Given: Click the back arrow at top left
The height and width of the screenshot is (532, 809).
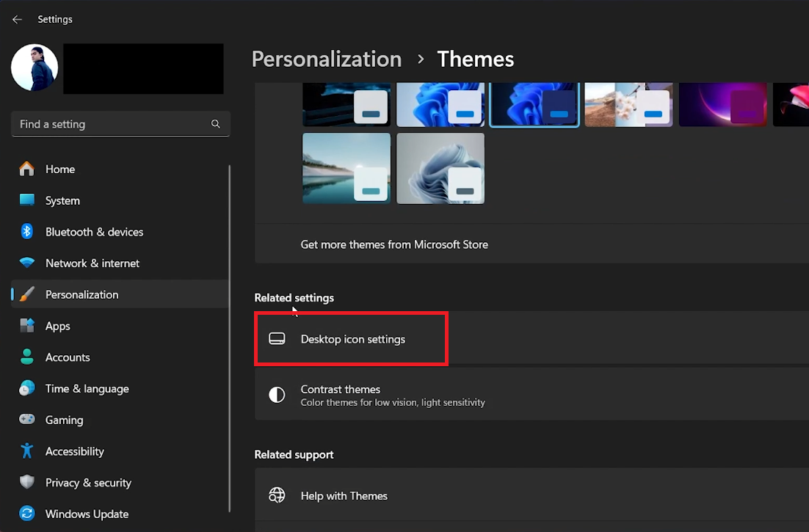Looking at the screenshot, I should pyautogui.click(x=16, y=19).
